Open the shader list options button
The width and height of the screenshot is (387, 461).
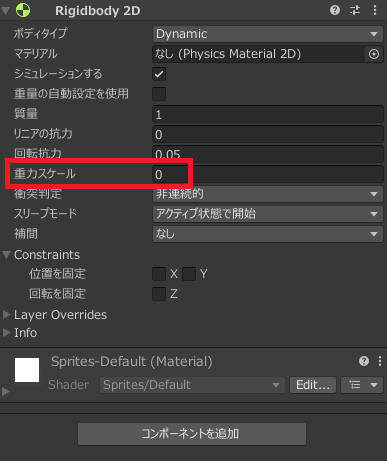(x=362, y=385)
